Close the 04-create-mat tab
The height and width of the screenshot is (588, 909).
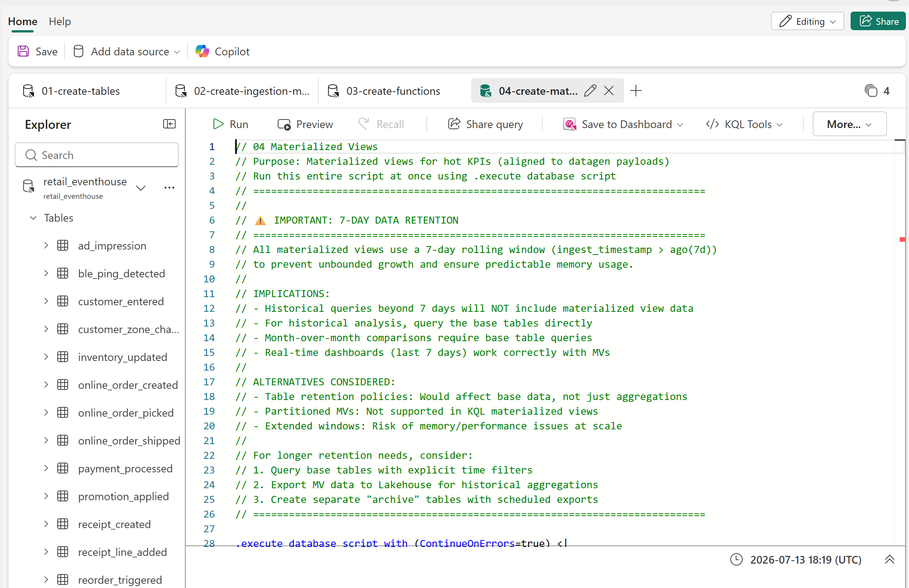click(x=609, y=91)
